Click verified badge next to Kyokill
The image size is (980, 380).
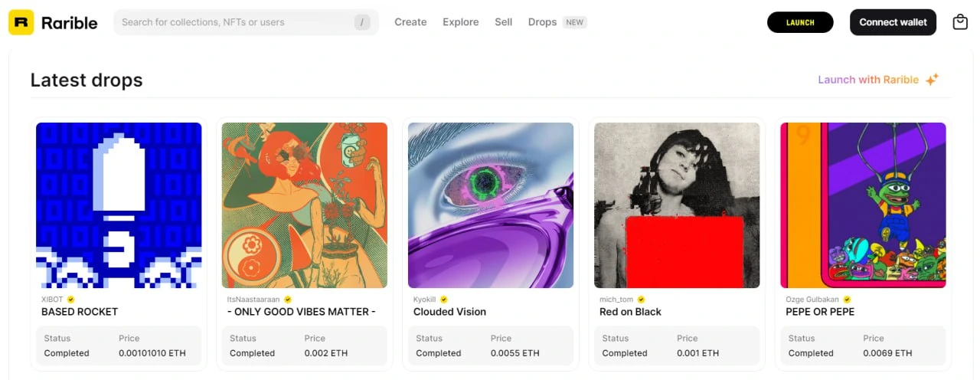click(x=443, y=300)
